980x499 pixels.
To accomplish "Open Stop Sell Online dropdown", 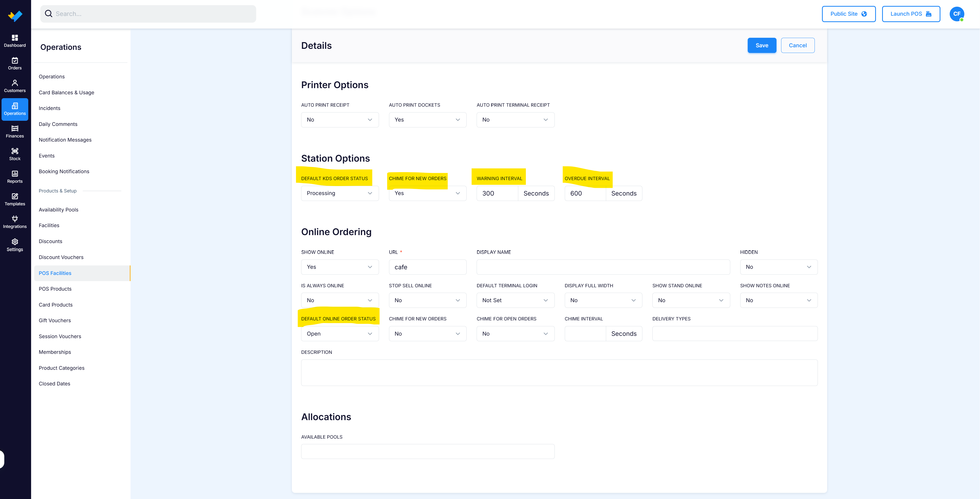I will tap(427, 300).
